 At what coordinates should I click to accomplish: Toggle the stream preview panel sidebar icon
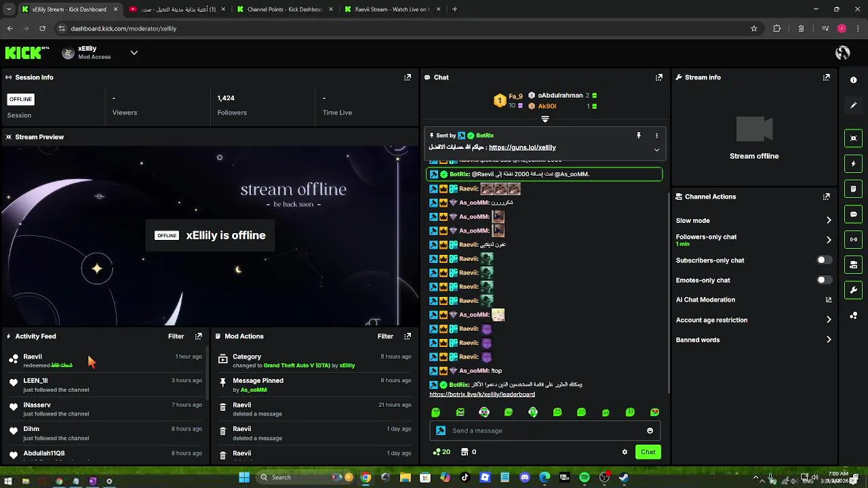(x=853, y=138)
